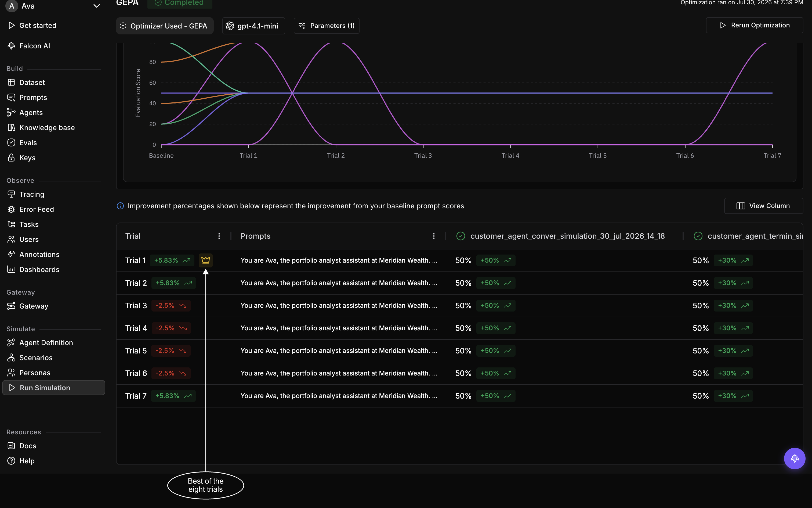Click the +30% badge in Trial 5 row
The width and height of the screenshot is (812, 508).
coord(733,351)
